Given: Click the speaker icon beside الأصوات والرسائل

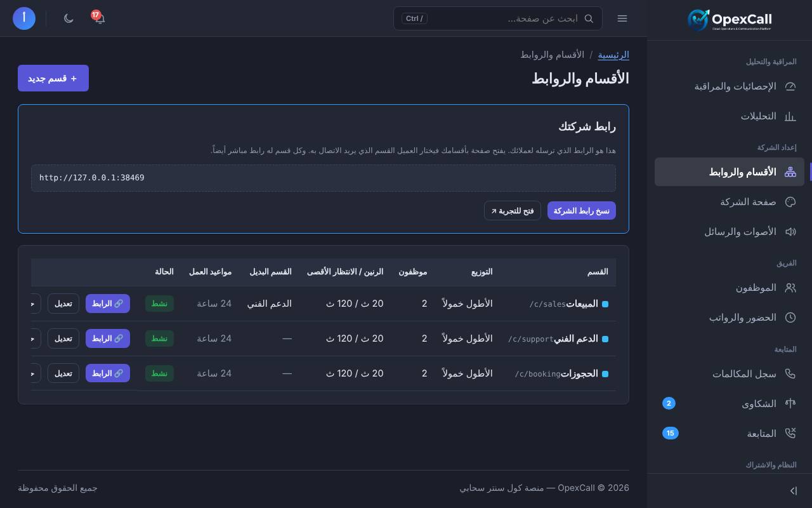Looking at the screenshot, I should pos(790,232).
